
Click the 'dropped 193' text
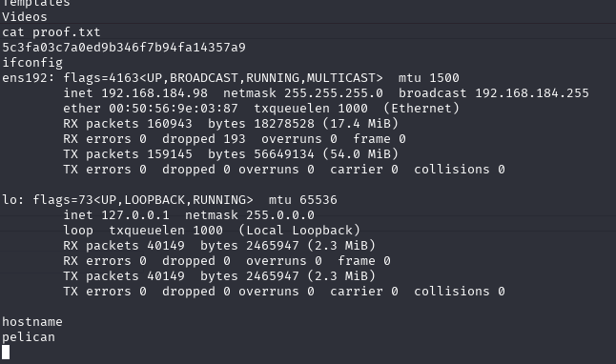tap(203, 139)
